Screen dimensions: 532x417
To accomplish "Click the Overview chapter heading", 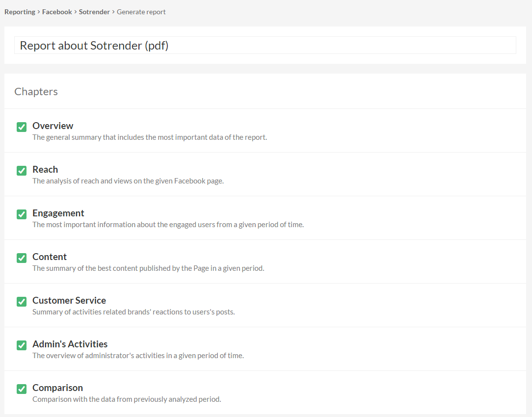I will pos(53,126).
